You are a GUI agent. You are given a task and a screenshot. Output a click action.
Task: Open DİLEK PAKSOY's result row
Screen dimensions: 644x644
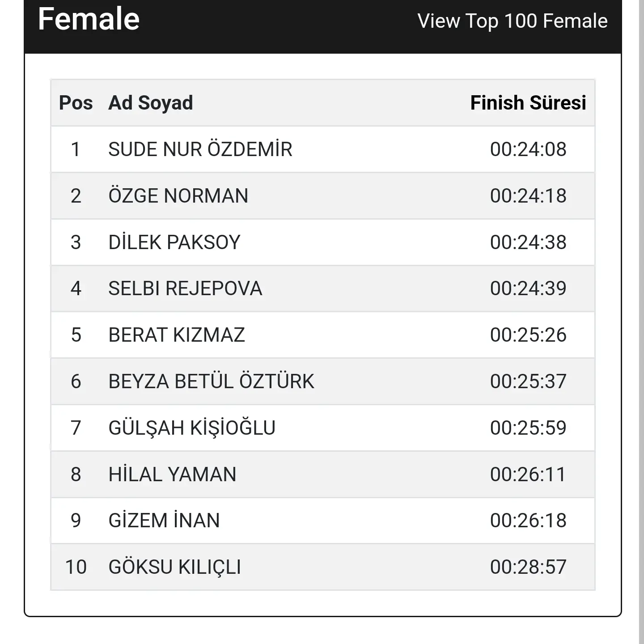click(x=322, y=242)
